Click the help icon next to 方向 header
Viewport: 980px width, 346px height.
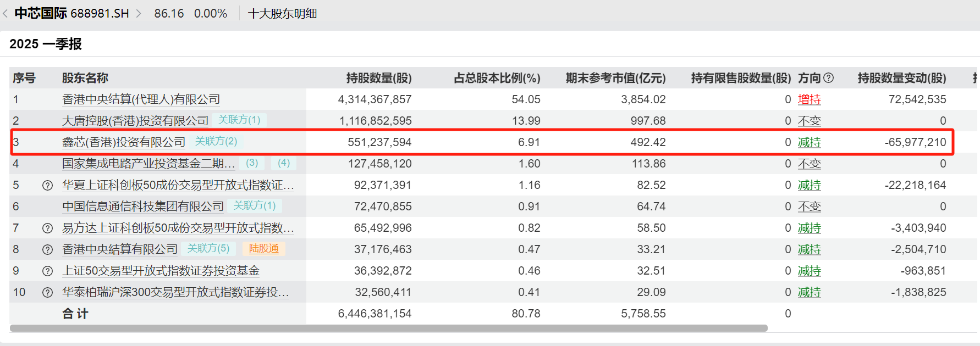click(829, 78)
